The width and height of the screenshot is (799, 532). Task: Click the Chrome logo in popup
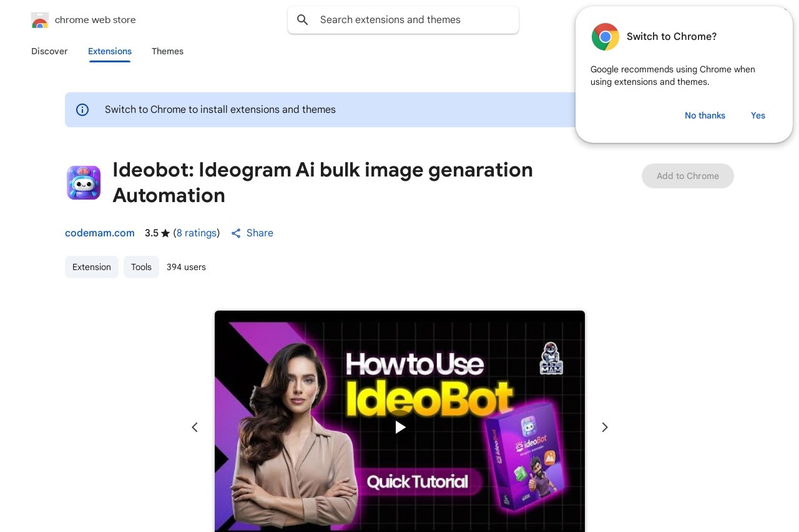click(605, 37)
